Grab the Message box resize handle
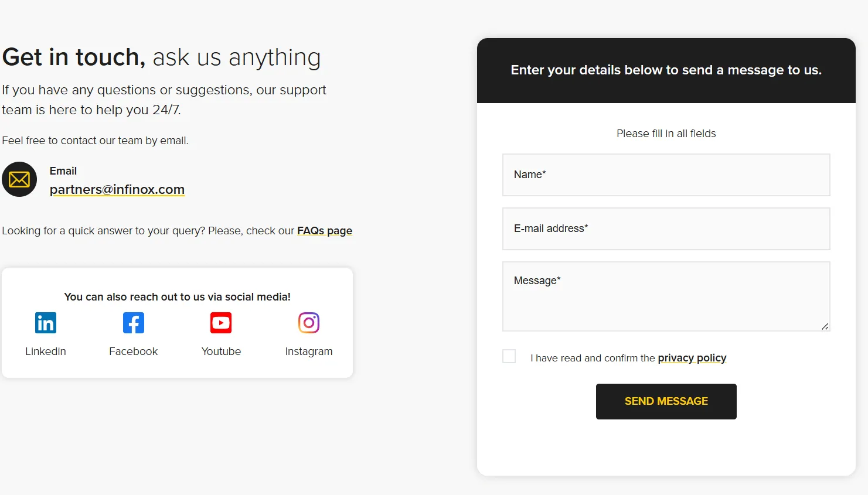This screenshot has height=495, width=868. [x=825, y=326]
